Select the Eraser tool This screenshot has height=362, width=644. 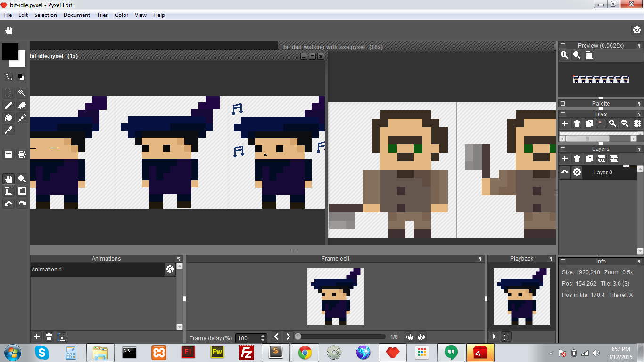[x=22, y=106]
